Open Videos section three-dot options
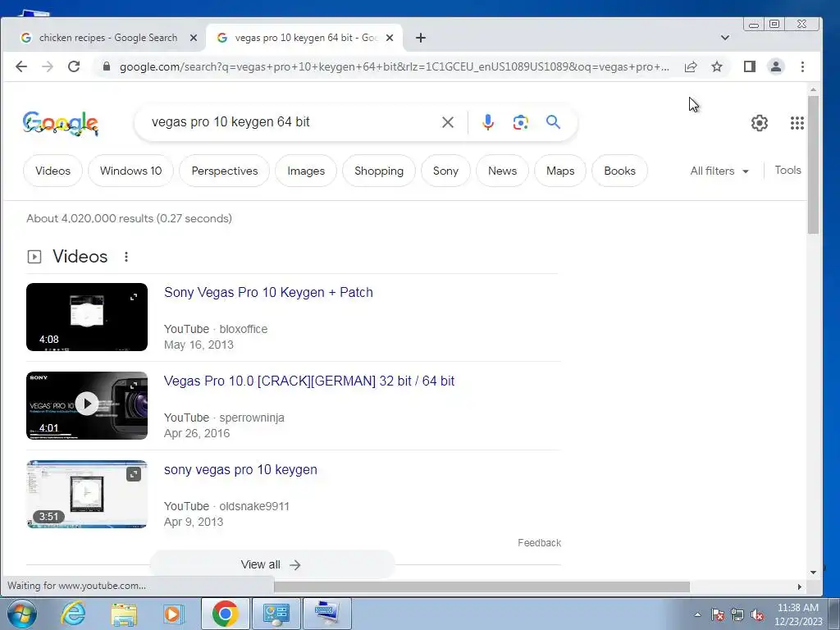This screenshot has height=630, width=840. pyautogui.click(x=126, y=257)
